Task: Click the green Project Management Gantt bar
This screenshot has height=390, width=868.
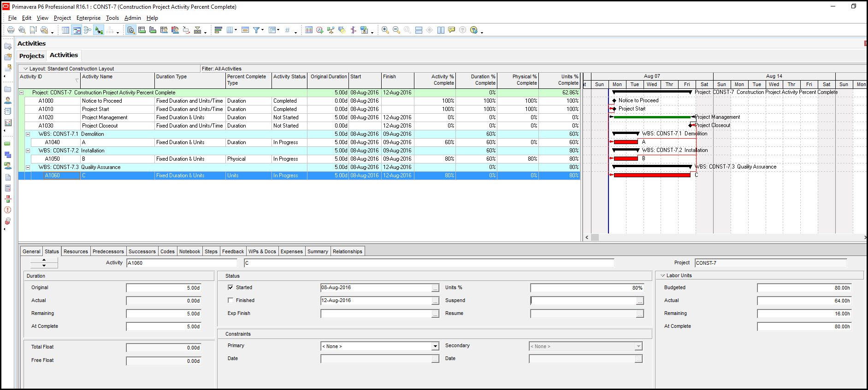Action: pos(652,117)
